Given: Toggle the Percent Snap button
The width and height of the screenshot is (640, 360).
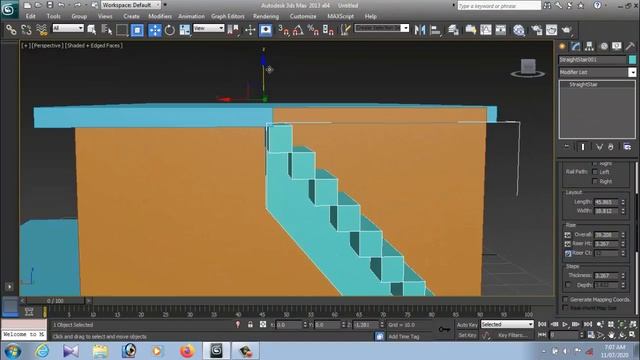Looking at the screenshot, I should click(313, 30).
